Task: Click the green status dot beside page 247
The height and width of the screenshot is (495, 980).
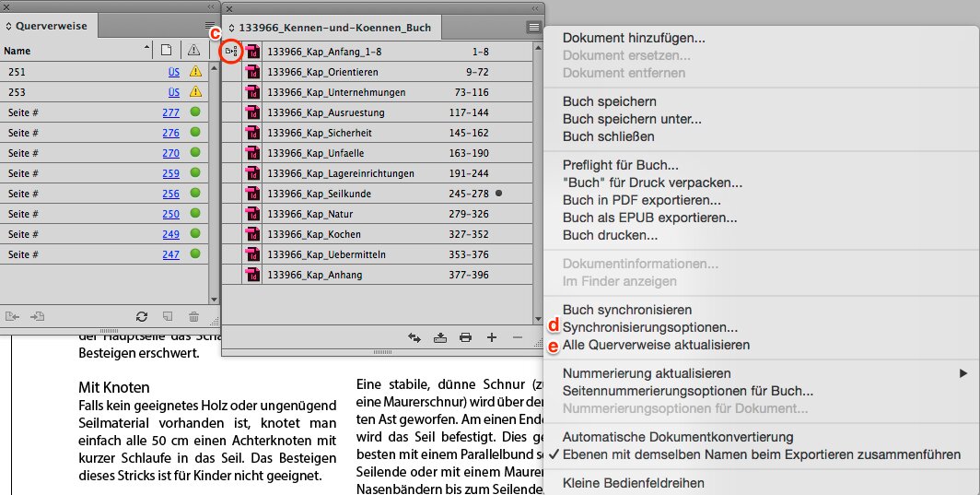Action: 195,254
